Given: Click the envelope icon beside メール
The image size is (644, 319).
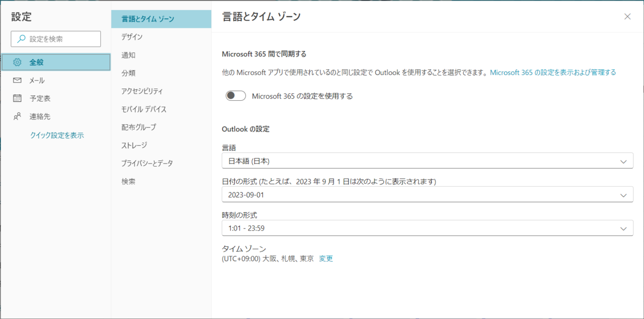Looking at the screenshot, I should (x=17, y=80).
